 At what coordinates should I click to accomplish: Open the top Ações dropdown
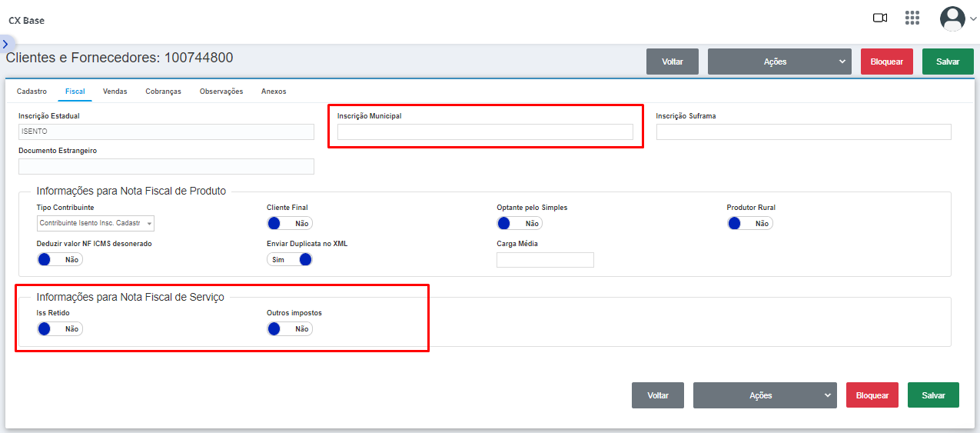click(779, 62)
